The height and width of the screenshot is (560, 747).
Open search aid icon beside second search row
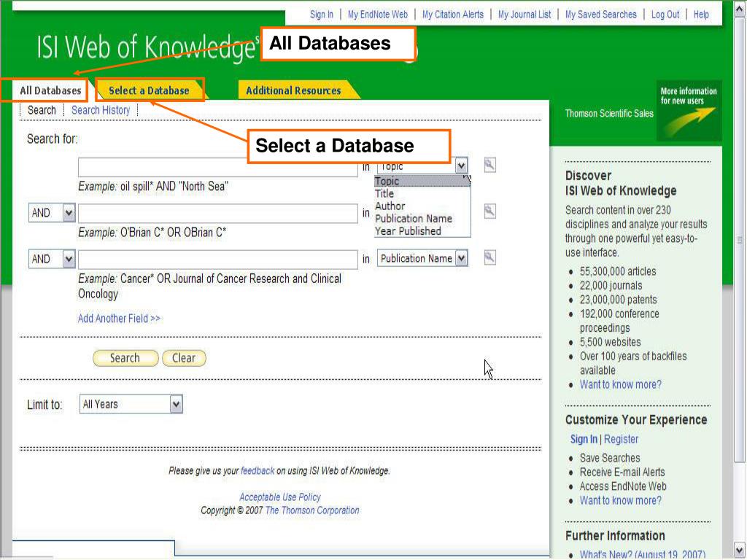[x=489, y=211]
